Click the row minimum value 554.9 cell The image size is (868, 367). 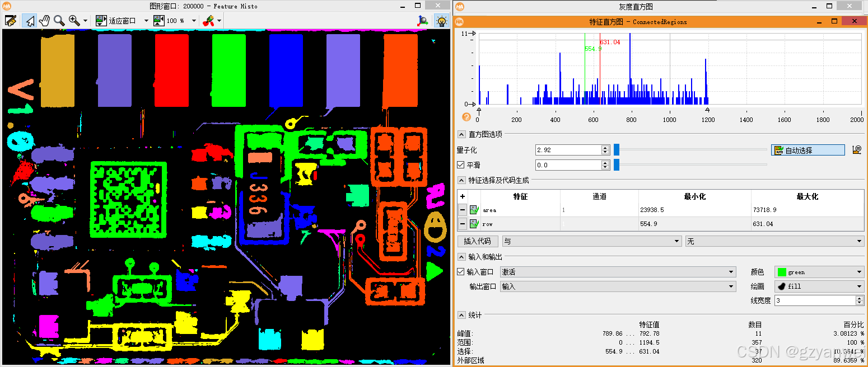[694, 224]
